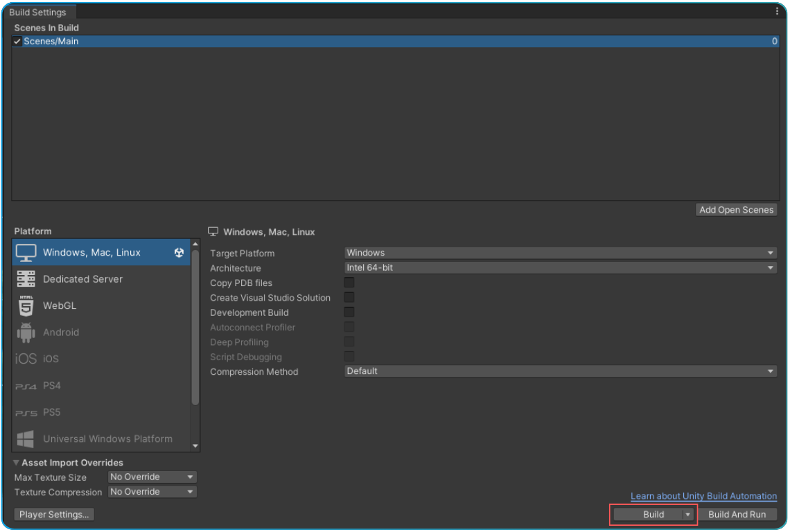Select the WebGL HTML5 icon
Viewport: 790px width, 532px height.
pos(26,305)
